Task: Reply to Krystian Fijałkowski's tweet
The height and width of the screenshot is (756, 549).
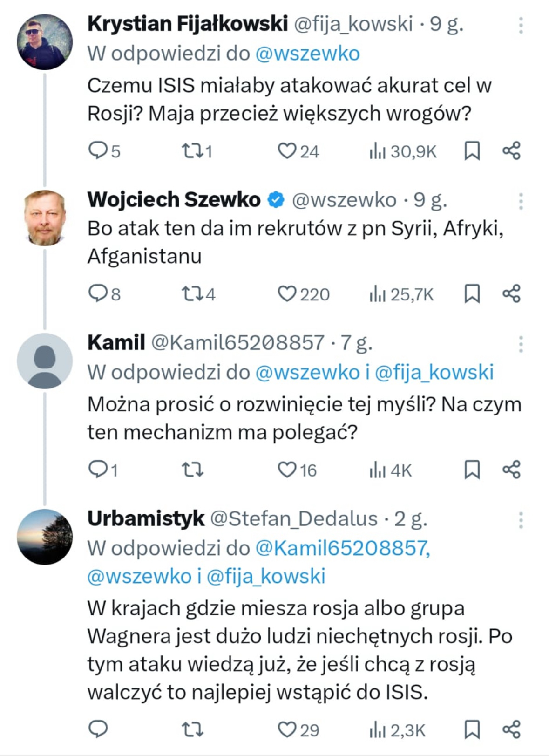Action: (x=104, y=151)
